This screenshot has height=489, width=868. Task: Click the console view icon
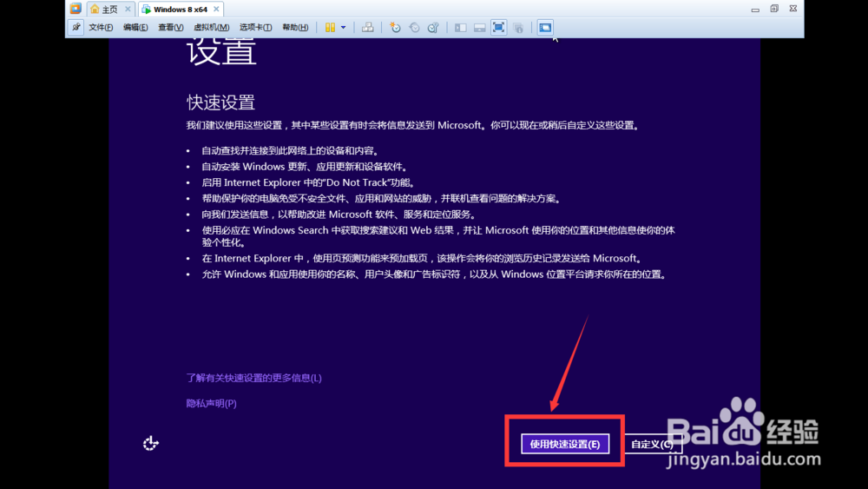tap(545, 27)
